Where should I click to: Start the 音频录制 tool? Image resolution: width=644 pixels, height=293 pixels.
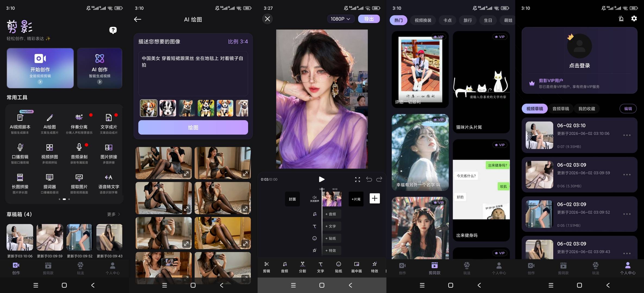tap(79, 154)
